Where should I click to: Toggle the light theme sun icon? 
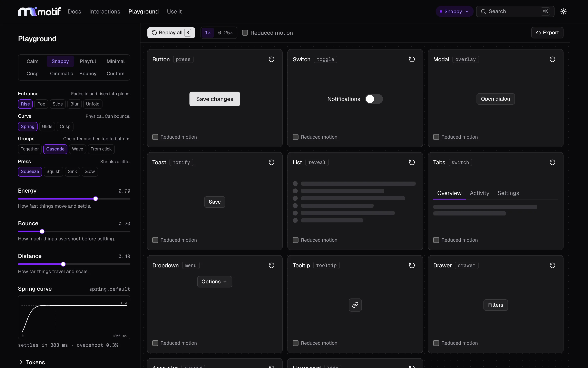563,11
